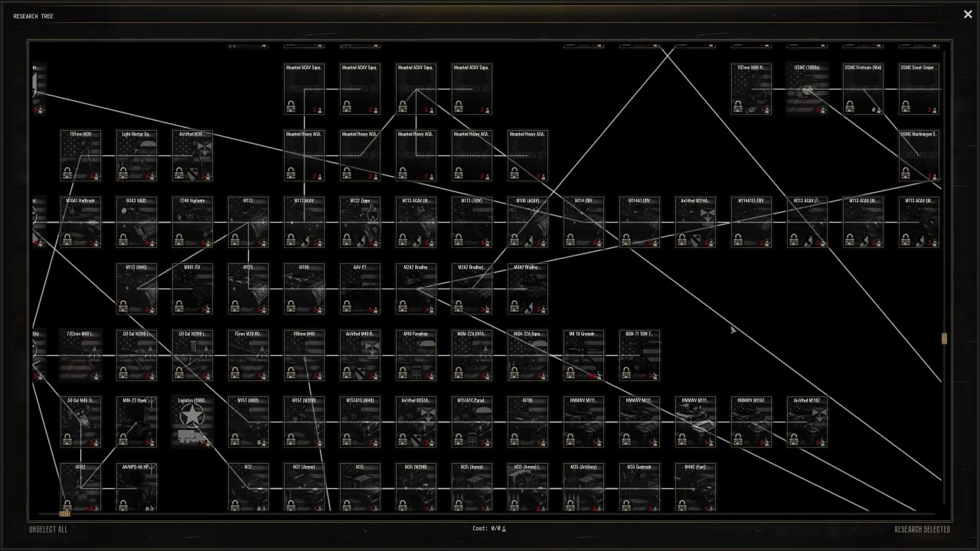
Task: Choose the HMMWV M1167 card
Action: [751, 422]
